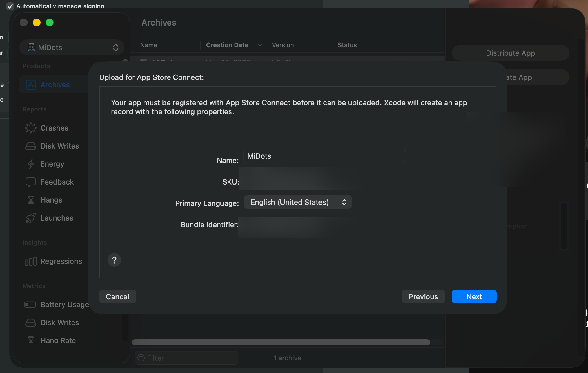Open Hangs report
588x373 pixels.
[x=51, y=200]
